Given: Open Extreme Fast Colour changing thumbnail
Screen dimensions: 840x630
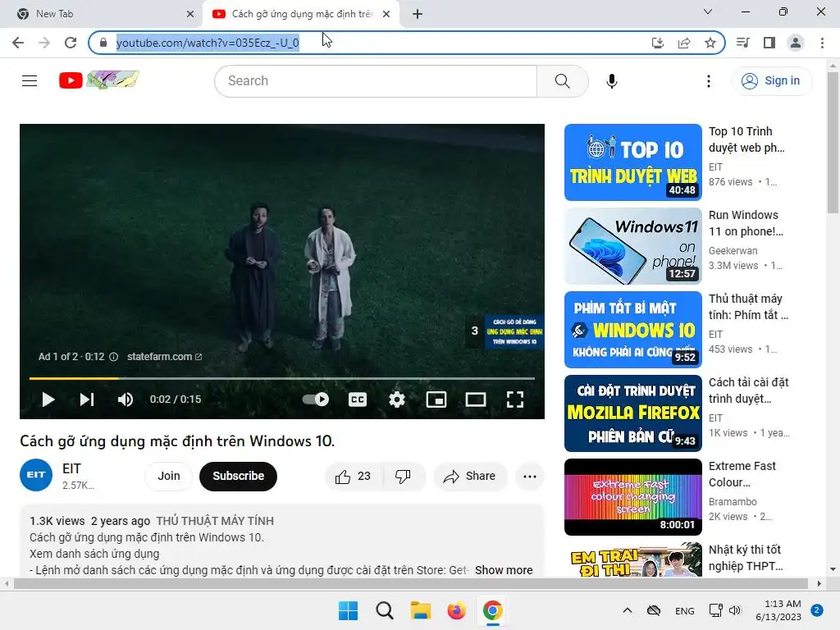Looking at the screenshot, I should click(x=632, y=496).
